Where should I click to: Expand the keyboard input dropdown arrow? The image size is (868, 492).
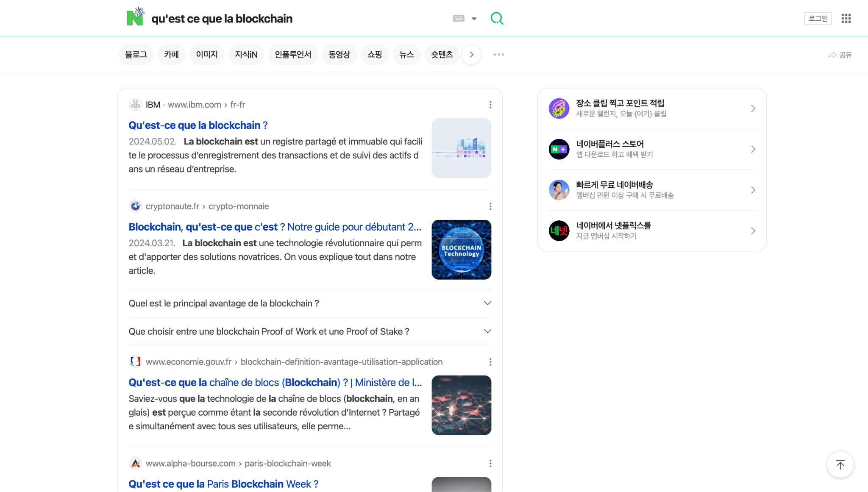pos(474,19)
